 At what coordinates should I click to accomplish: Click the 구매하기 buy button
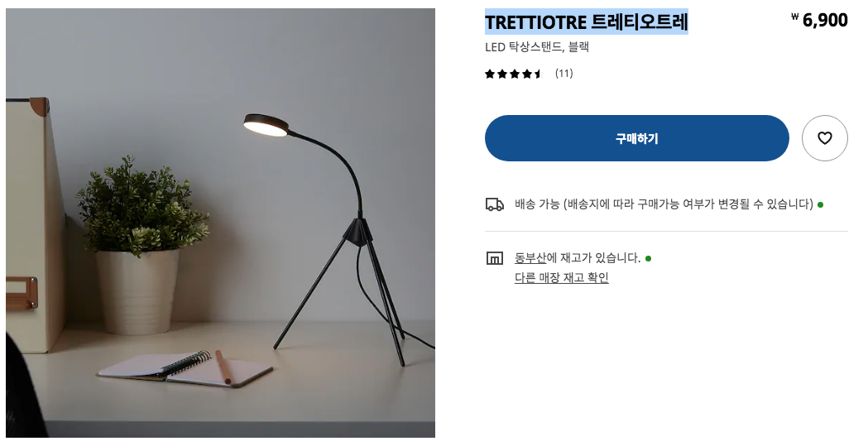click(636, 138)
